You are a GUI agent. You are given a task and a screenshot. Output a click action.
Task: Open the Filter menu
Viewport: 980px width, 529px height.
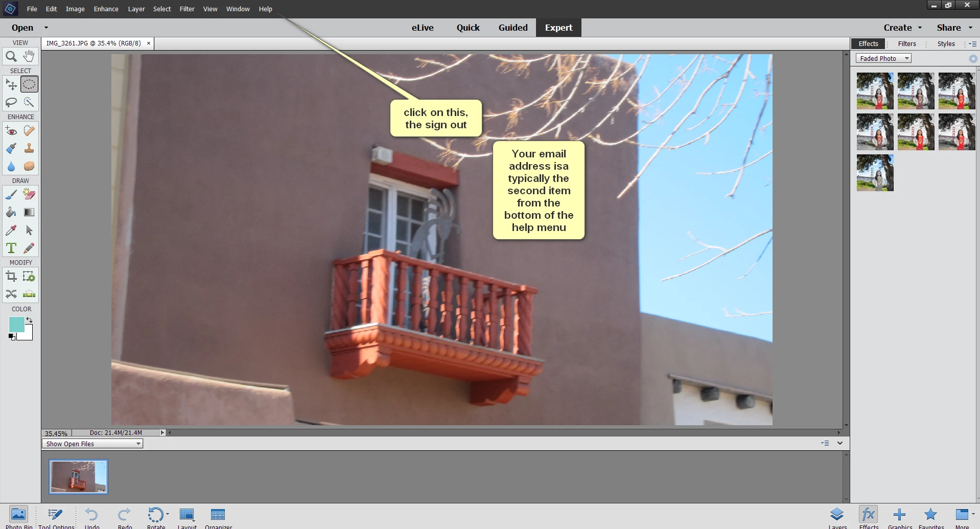click(x=187, y=9)
